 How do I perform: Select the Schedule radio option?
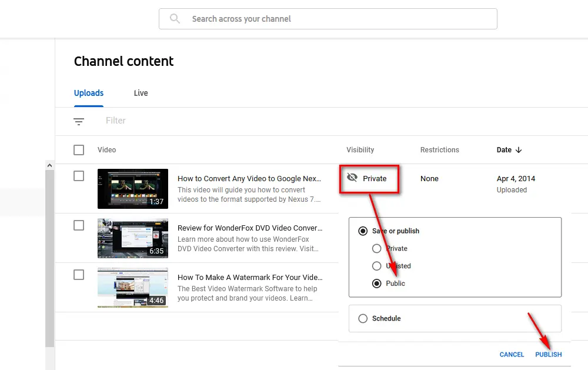coord(363,319)
